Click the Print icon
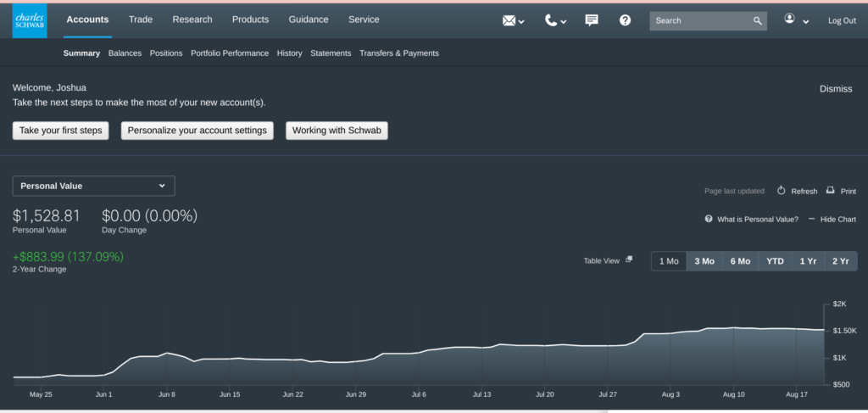The height and width of the screenshot is (413, 868). (x=831, y=191)
